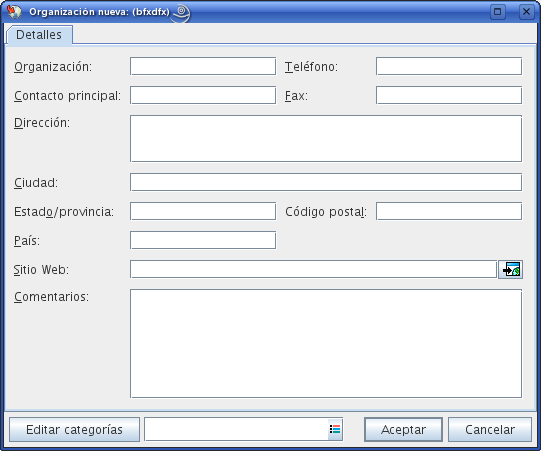
Task: Select the Ciudad input field
Action: pos(326,182)
